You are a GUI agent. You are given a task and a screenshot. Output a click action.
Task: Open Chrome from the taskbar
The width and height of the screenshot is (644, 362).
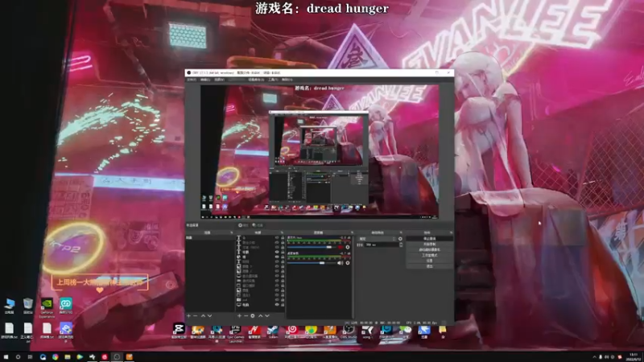tap(55, 357)
